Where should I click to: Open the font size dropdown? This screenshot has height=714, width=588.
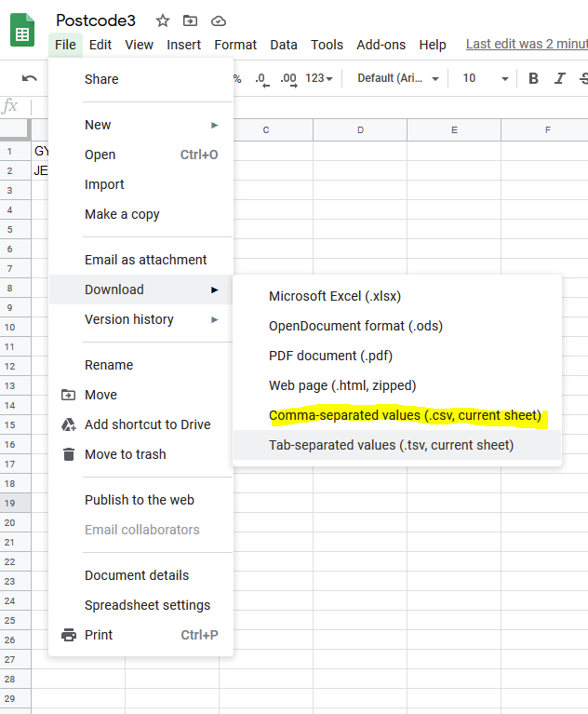click(x=486, y=78)
